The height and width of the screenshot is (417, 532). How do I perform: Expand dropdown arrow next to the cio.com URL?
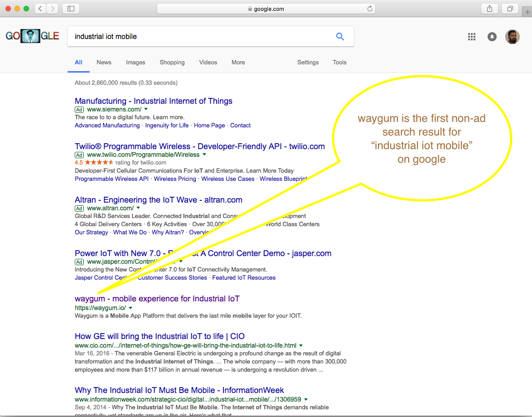(300, 345)
